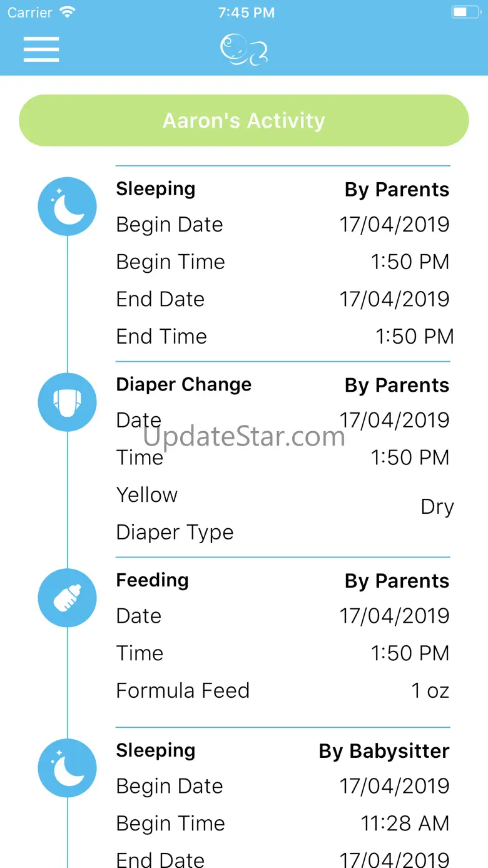Tap the Wi-Fi status icon
This screenshot has height=868, width=488.
tap(66, 13)
